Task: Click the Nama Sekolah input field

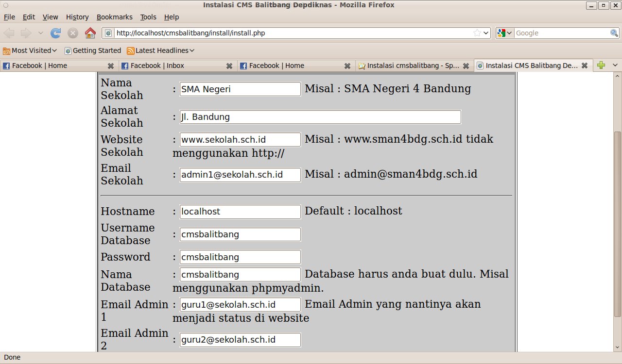Action: click(x=240, y=89)
